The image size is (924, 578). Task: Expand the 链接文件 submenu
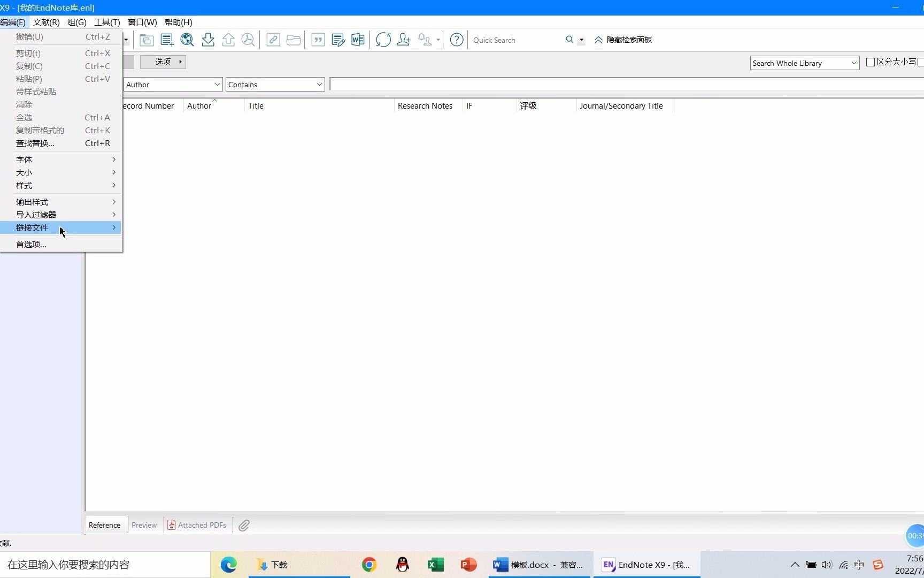pyautogui.click(x=60, y=227)
